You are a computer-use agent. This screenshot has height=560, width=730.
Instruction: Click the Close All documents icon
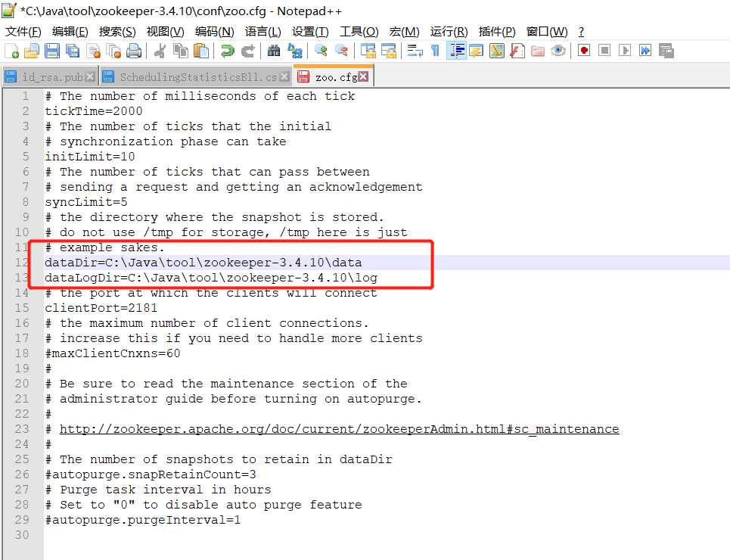pyautogui.click(x=113, y=51)
